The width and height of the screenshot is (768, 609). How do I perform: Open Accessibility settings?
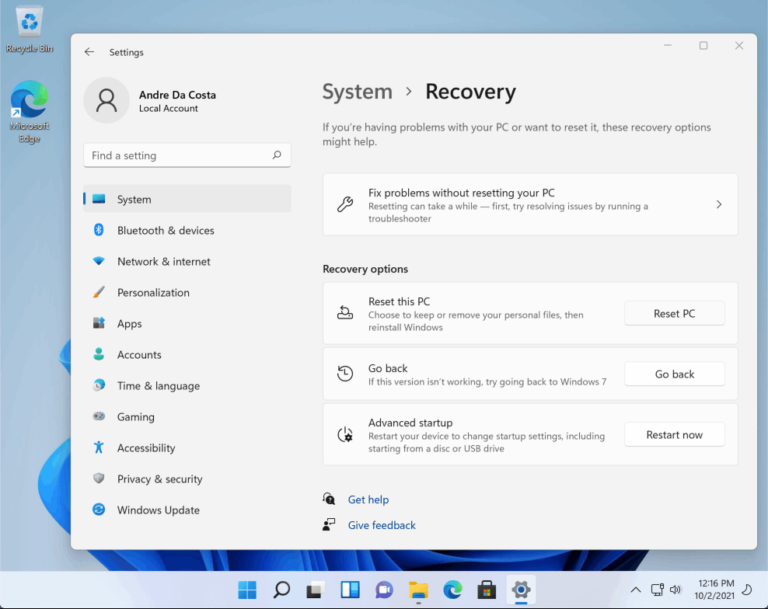pyautogui.click(x=188, y=448)
